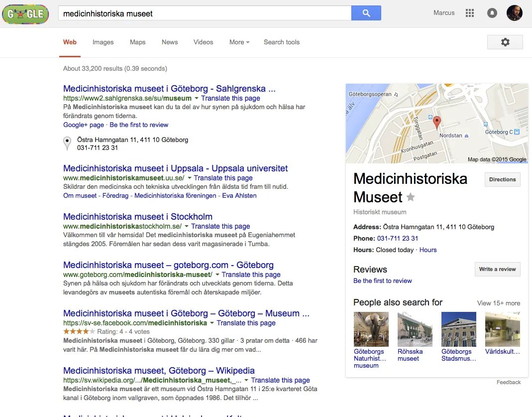The height and width of the screenshot is (417, 532).
Task: Open the account profile picture
Action: (515, 13)
